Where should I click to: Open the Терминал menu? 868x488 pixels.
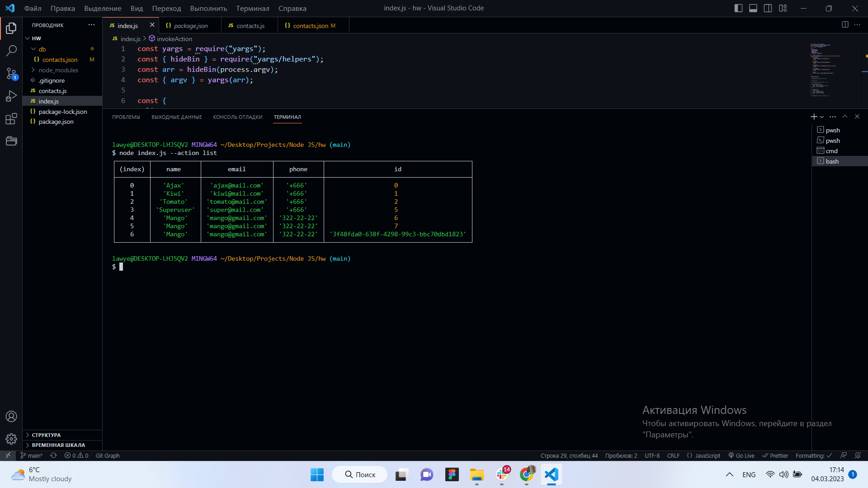pos(252,8)
